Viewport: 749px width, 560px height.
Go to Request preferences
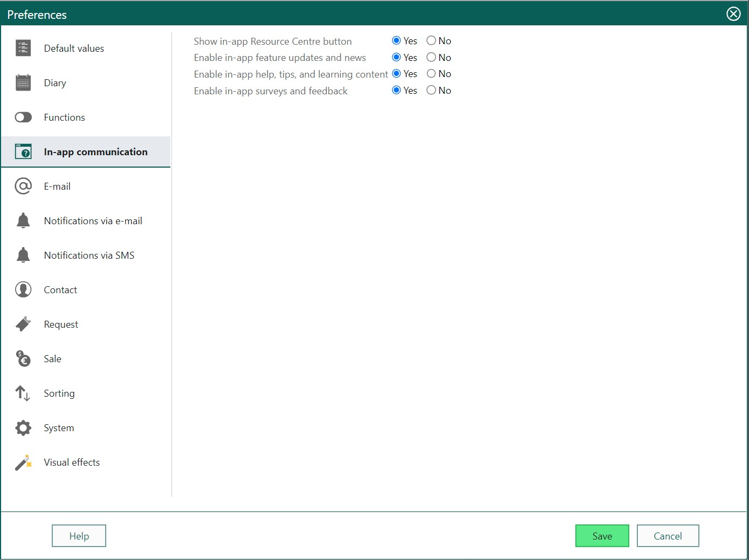coord(86,324)
